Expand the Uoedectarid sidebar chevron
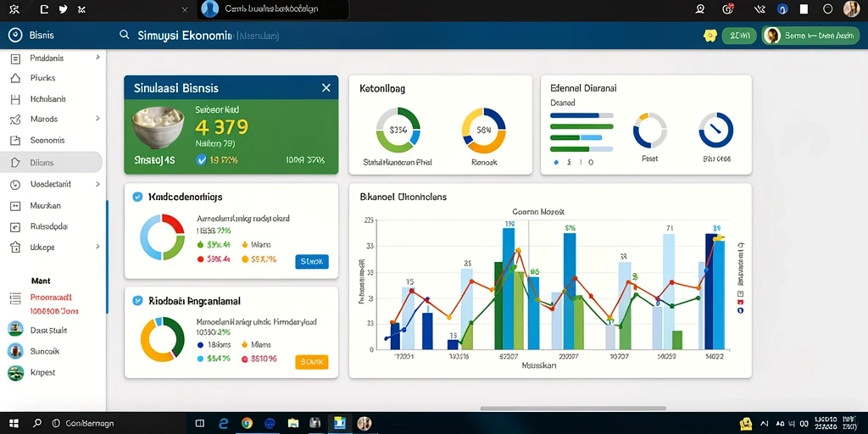 point(98,184)
